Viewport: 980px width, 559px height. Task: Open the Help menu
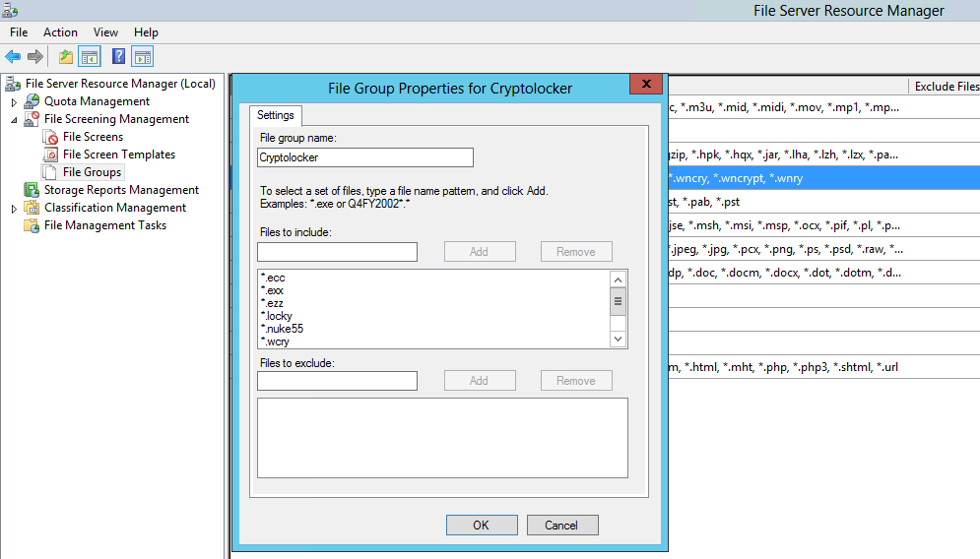(x=146, y=32)
